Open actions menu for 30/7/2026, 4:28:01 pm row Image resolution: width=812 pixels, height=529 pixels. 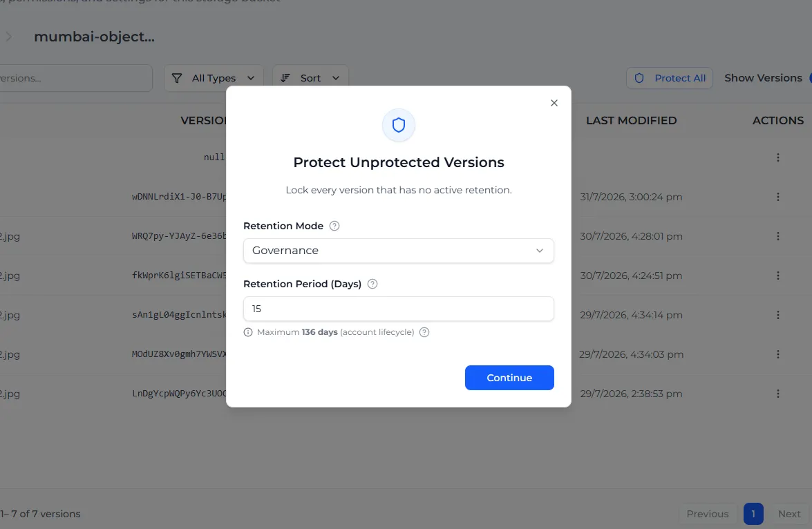[x=778, y=236]
